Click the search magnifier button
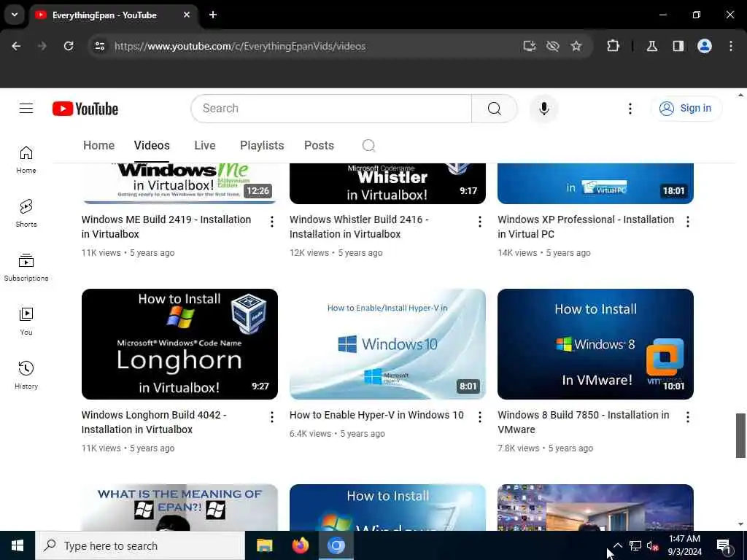Image resolution: width=747 pixels, height=560 pixels. (x=494, y=109)
